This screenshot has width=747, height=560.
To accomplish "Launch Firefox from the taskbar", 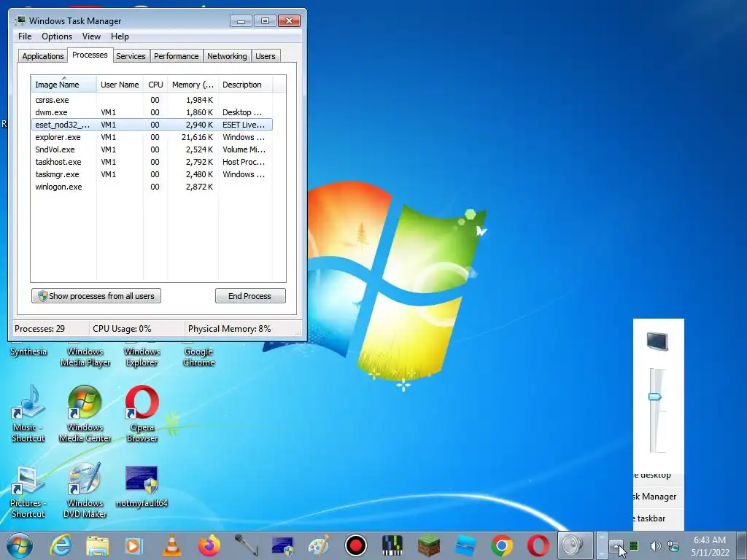I will point(209,545).
